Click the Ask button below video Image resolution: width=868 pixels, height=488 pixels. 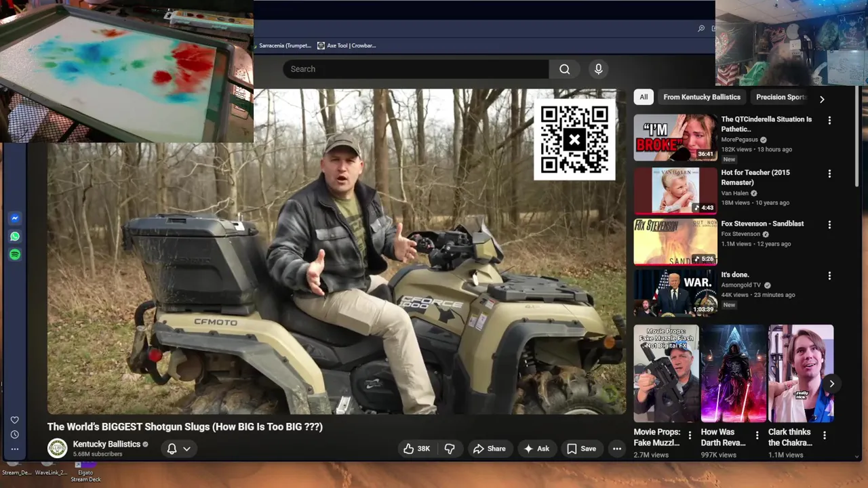click(536, 449)
